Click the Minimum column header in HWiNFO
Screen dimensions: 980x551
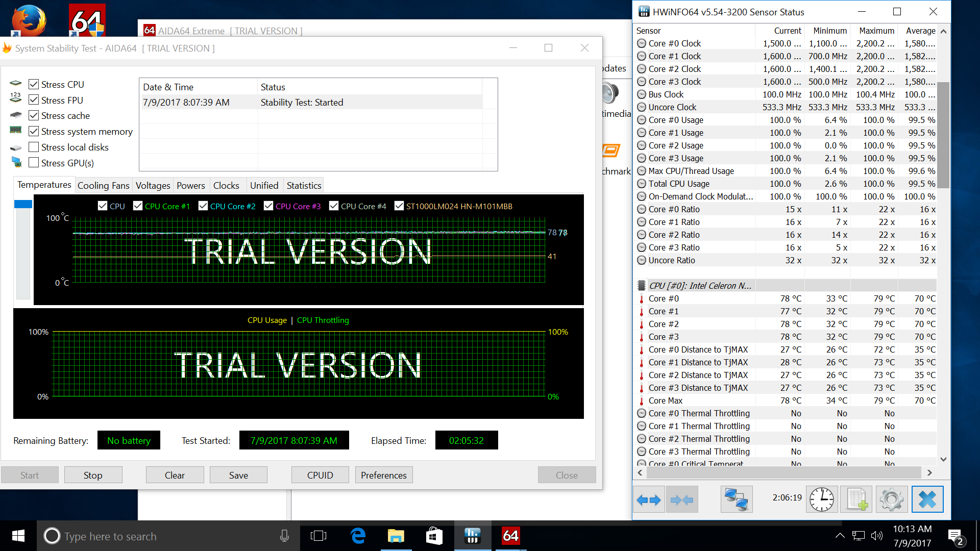coord(829,31)
